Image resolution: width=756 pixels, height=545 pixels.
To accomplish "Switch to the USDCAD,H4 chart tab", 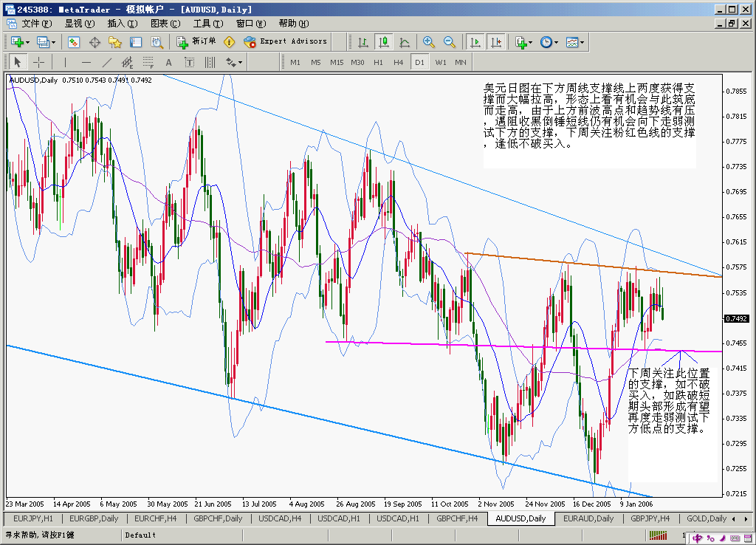I will coord(280,518).
